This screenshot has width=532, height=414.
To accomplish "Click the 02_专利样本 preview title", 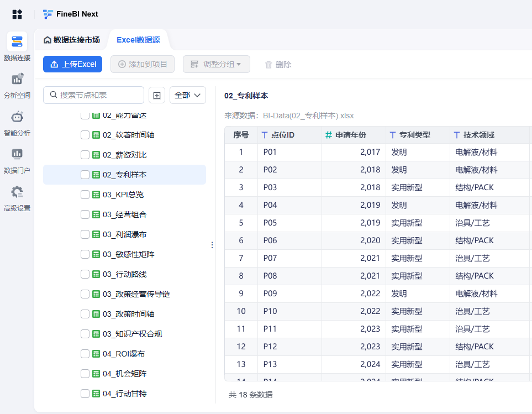I will pyautogui.click(x=246, y=96).
